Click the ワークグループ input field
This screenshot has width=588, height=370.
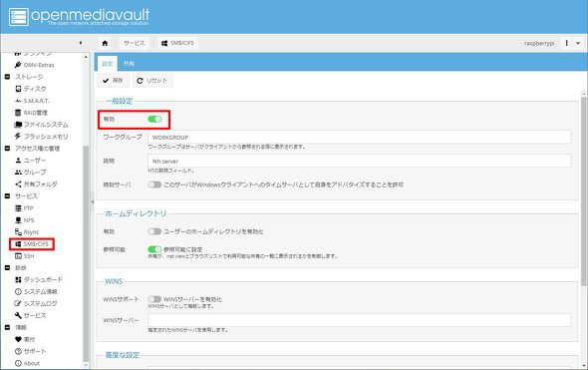360,137
